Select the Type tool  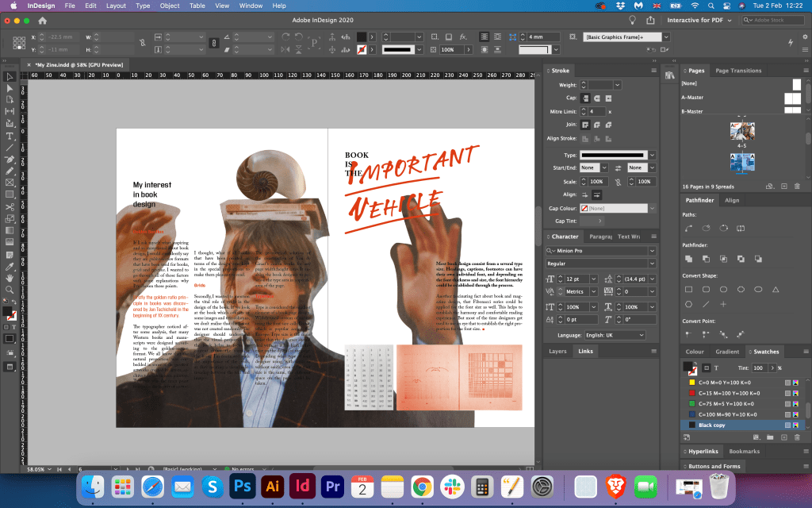click(10, 135)
